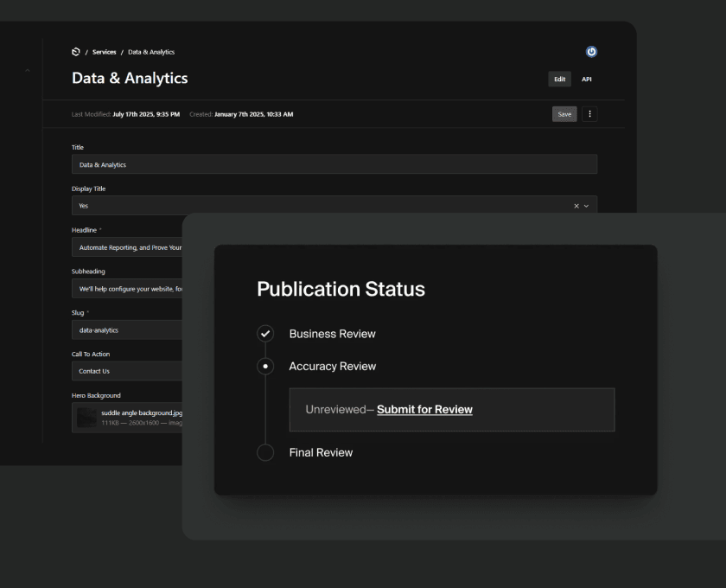
Task: Expand the Display Title dropdown arrow
Action: (x=587, y=206)
